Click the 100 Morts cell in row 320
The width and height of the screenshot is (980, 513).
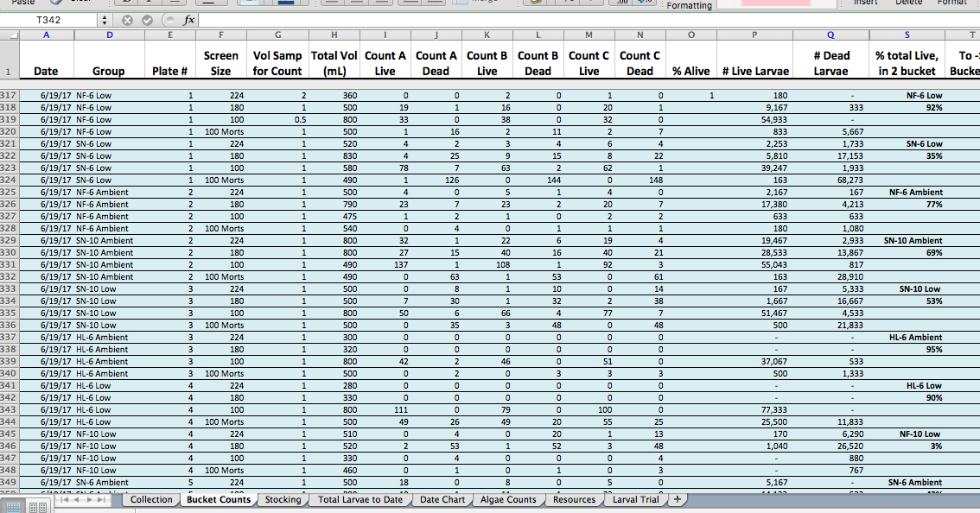click(x=220, y=132)
